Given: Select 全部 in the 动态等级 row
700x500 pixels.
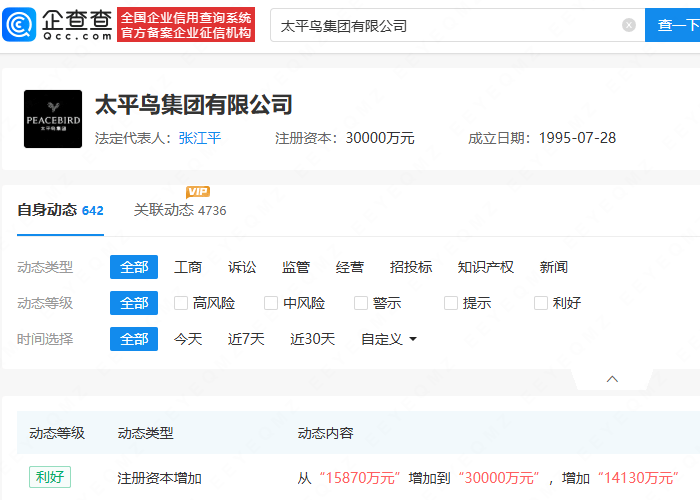Looking at the screenshot, I should (x=134, y=303).
